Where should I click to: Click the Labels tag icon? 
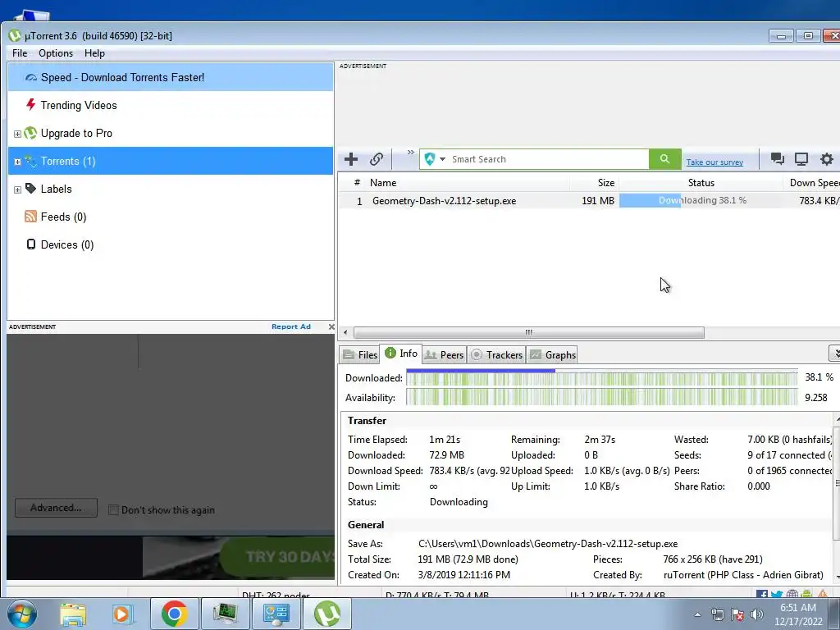point(30,189)
